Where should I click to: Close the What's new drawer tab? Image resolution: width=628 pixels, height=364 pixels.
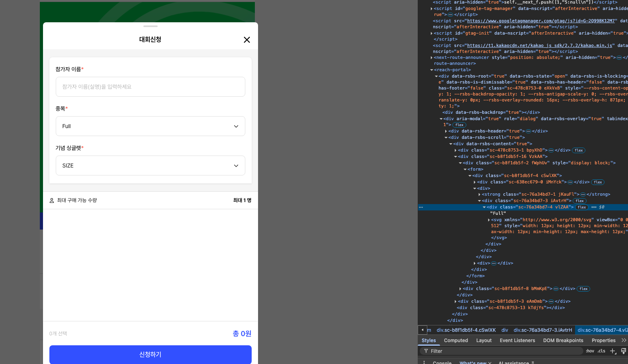(490, 363)
